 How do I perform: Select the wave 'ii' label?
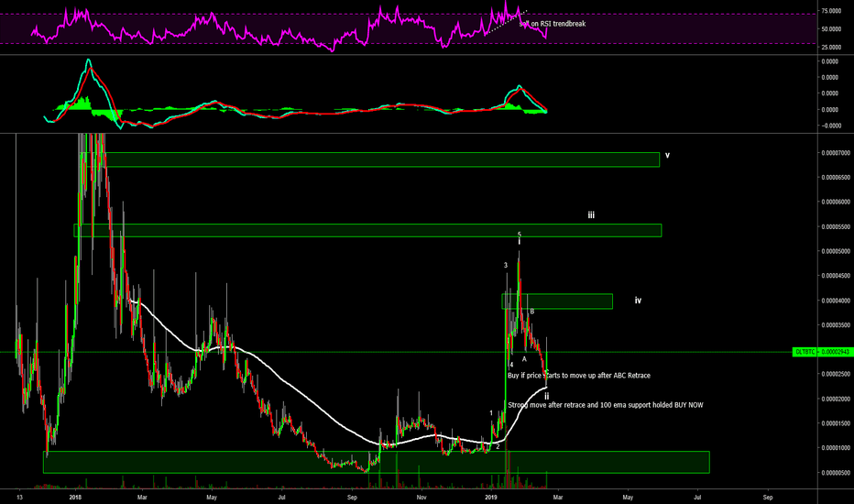point(546,397)
